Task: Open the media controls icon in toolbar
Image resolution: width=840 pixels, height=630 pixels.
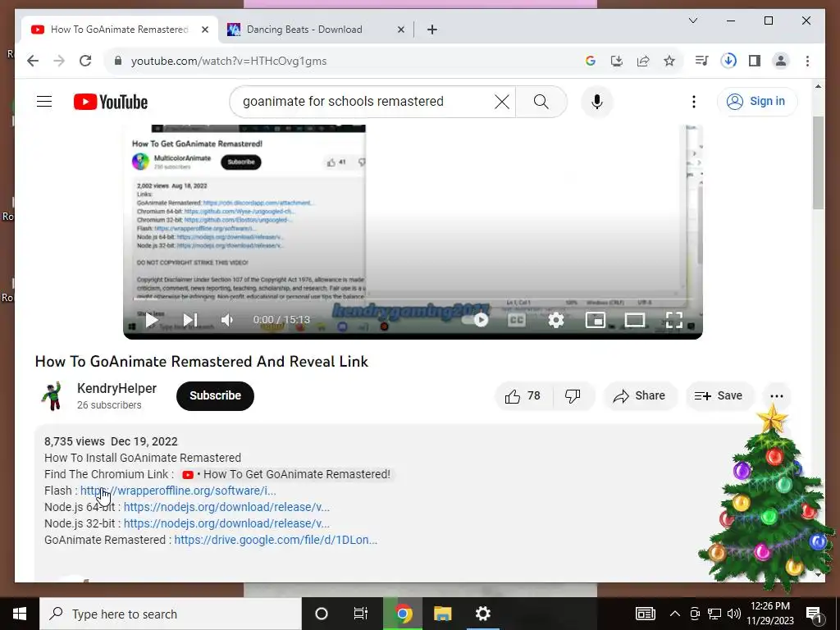Action: [702, 61]
